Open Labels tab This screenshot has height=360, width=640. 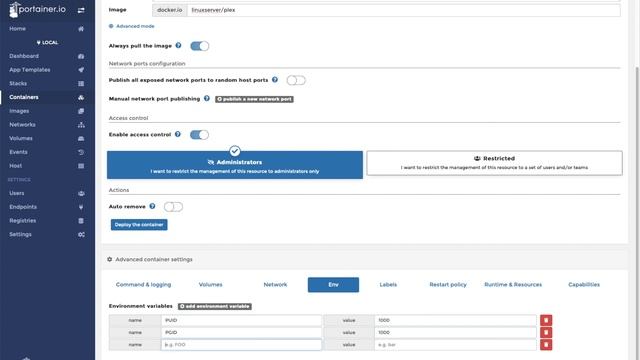pyautogui.click(x=388, y=284)
